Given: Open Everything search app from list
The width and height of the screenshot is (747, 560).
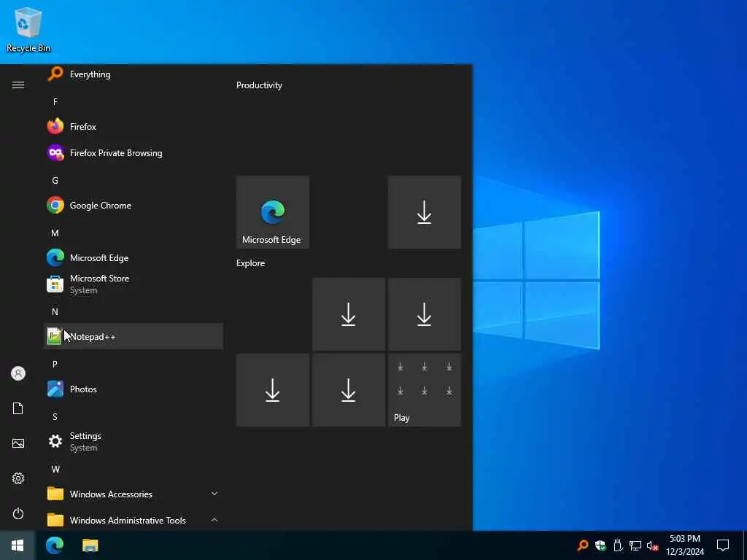Looking at the screenshot, I should pyautogui.click(x=133, y=74).
